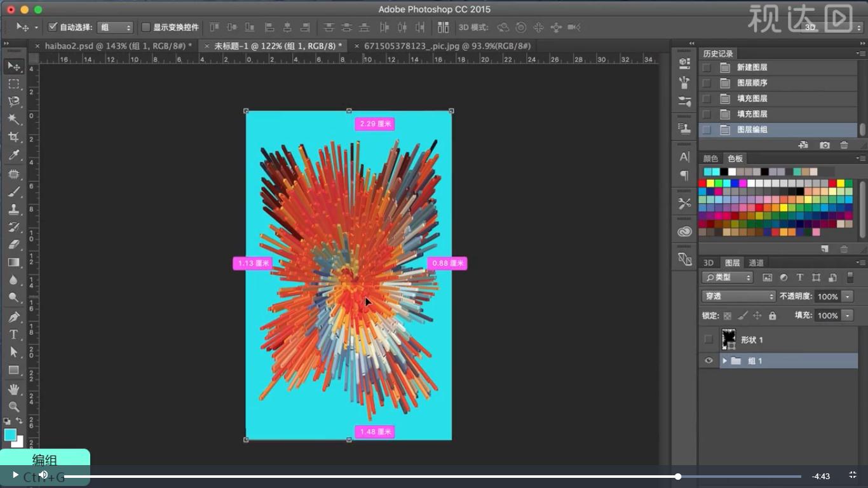Set history brush source at 图层编组
This screenshot has height=488, width=868.
(x=707, y=130)
